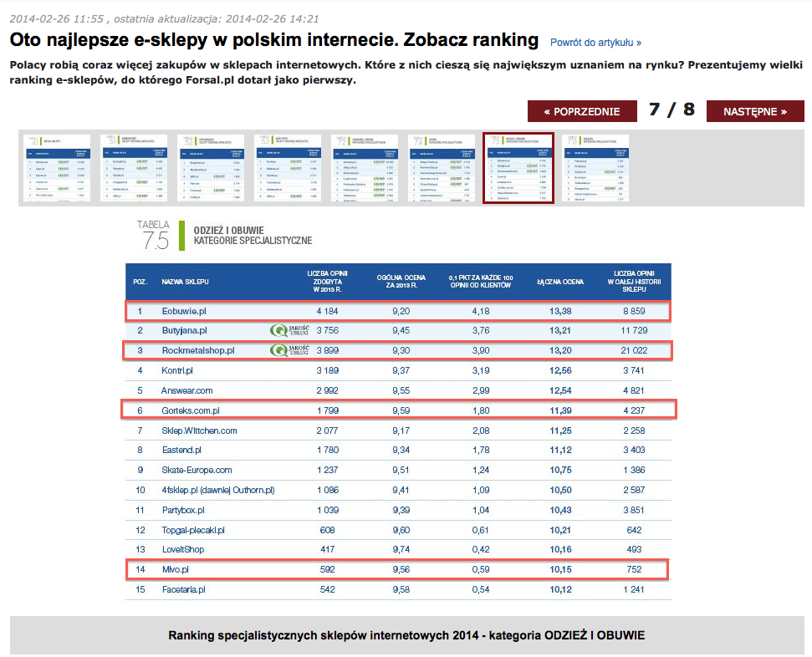Click the shop name Partybox.pl
The image size is (812, 657).
(183, 510)
